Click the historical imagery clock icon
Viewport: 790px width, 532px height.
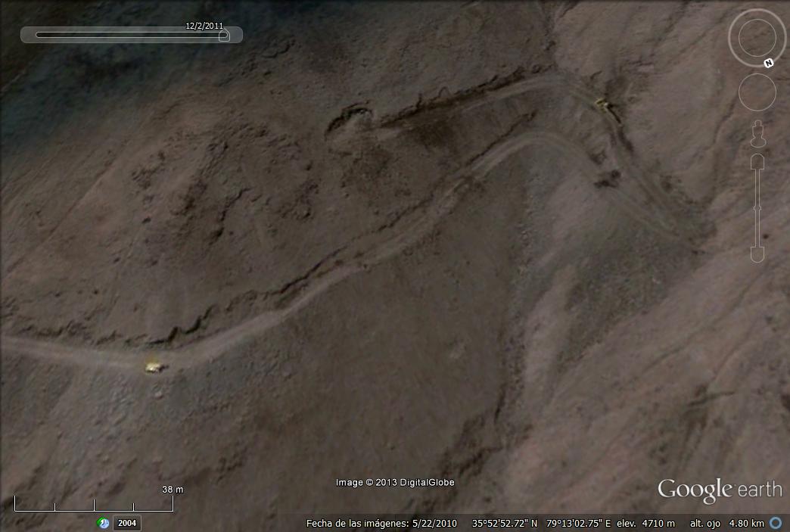[103, 523]
